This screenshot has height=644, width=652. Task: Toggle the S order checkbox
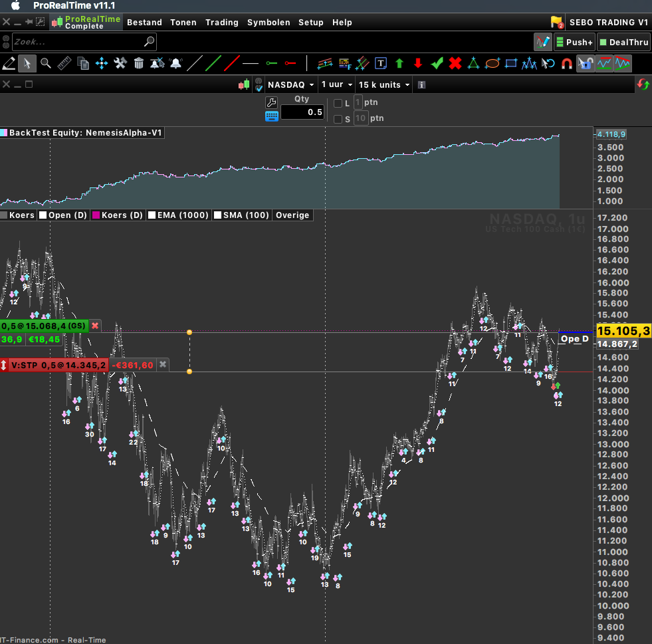click(338, 120)
